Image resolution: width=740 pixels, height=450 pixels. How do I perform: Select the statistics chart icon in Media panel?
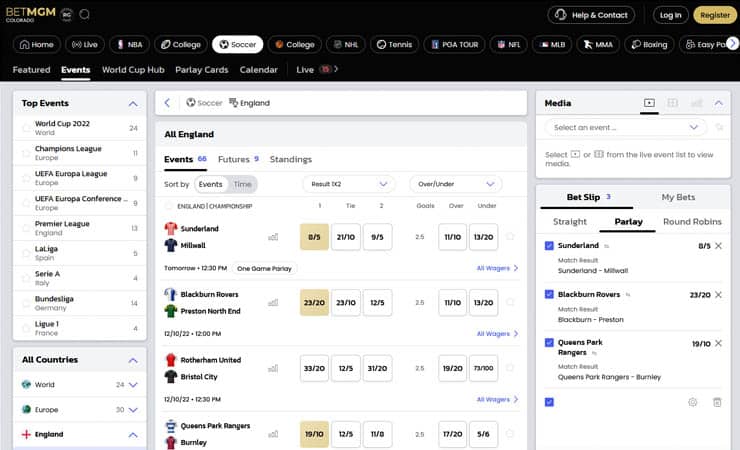click(696, 102)
